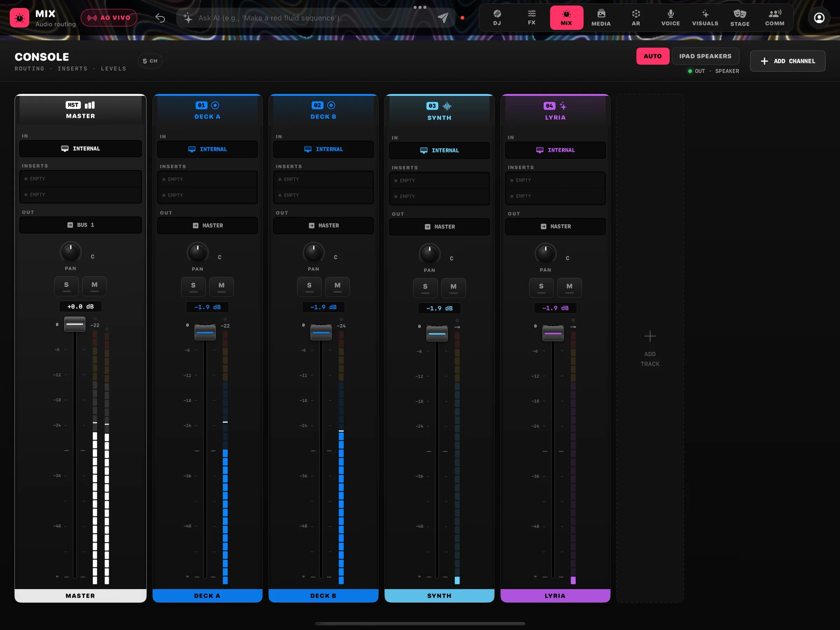Open the MEDIA section
840x630 pixels.
(x=601, y=18)
